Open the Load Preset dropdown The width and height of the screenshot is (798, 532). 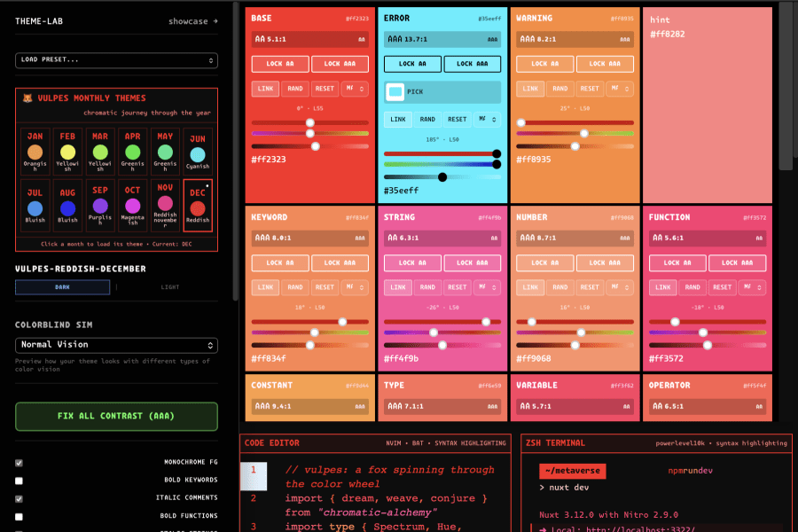click(x=116, y=60)
